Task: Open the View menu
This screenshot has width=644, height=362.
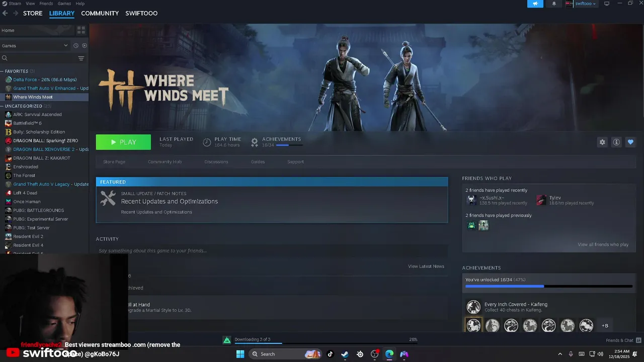Action: pos(30,4)
